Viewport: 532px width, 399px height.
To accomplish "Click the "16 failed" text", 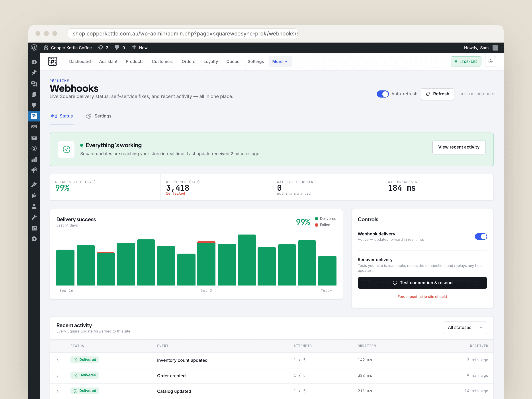I will (175, 193).
